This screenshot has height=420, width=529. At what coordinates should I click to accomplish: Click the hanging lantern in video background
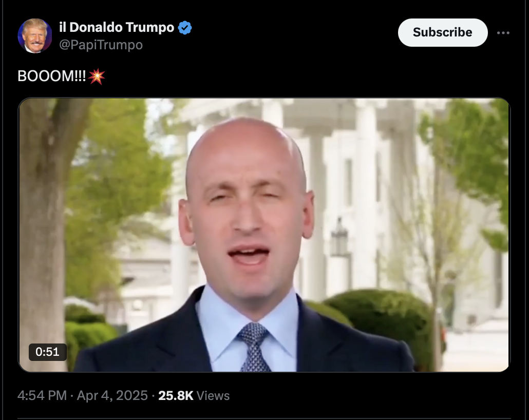(339, 237)
